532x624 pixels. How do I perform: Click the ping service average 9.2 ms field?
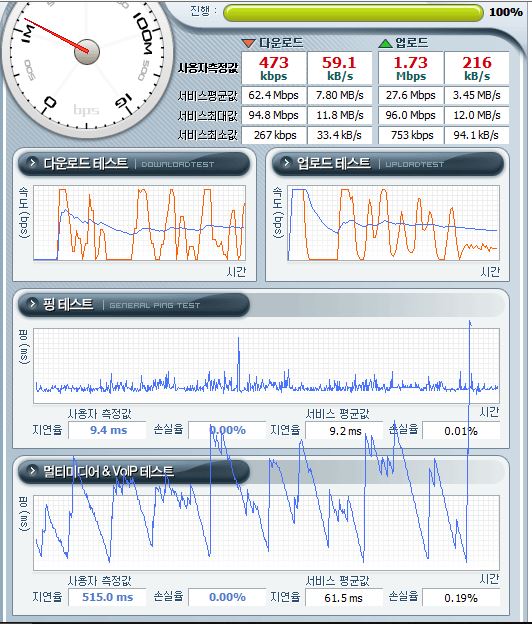point(344,431)
